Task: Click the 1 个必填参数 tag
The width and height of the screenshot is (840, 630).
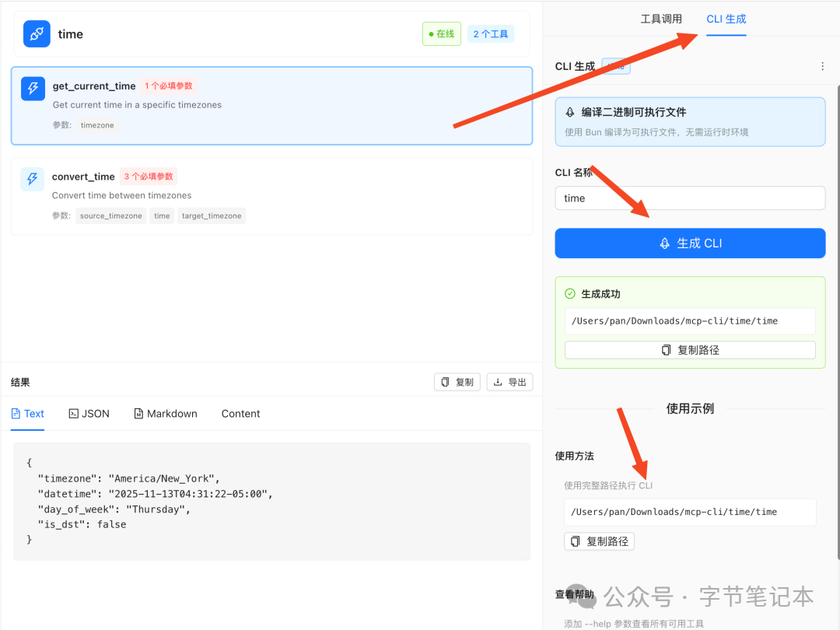Action: tap(169, 86)
